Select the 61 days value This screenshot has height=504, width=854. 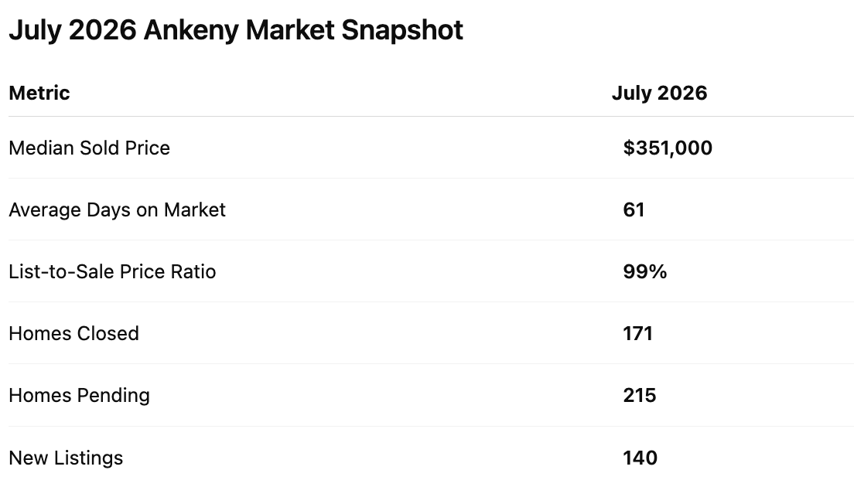[x=634, y=210]
